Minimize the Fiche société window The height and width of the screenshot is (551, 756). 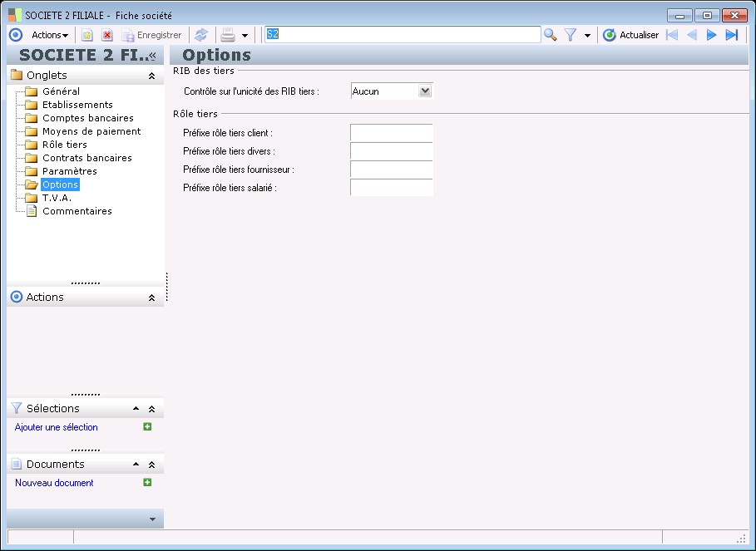(x=679, y=16)
